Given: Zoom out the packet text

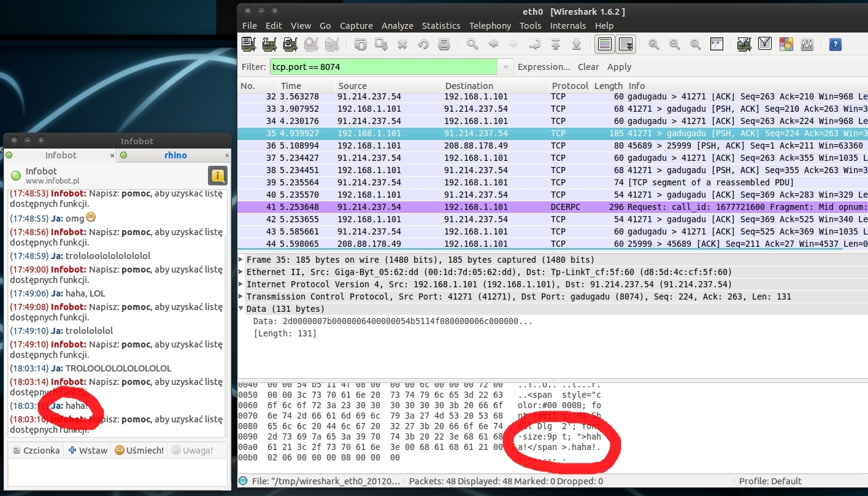Looking at the screenshot, I should click(675, 44).
